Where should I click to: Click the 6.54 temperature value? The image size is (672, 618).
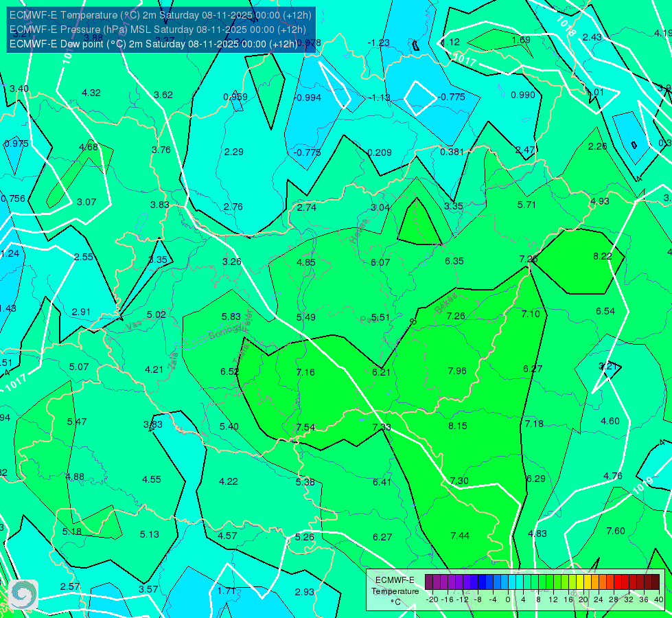tap(605, 311)
